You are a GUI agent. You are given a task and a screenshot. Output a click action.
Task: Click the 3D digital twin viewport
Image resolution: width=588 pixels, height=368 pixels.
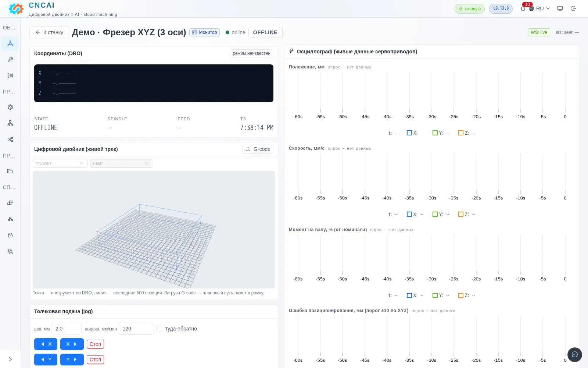[x=154, y=229]
